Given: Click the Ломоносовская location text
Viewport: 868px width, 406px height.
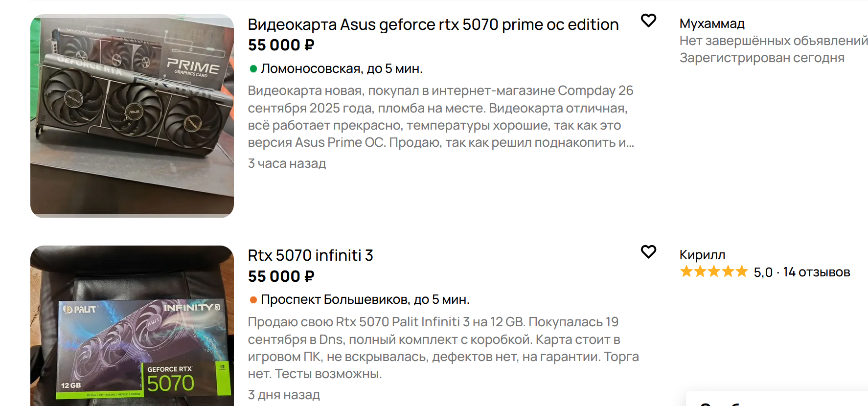Looking at the screenshot, I should pos(342,69).
